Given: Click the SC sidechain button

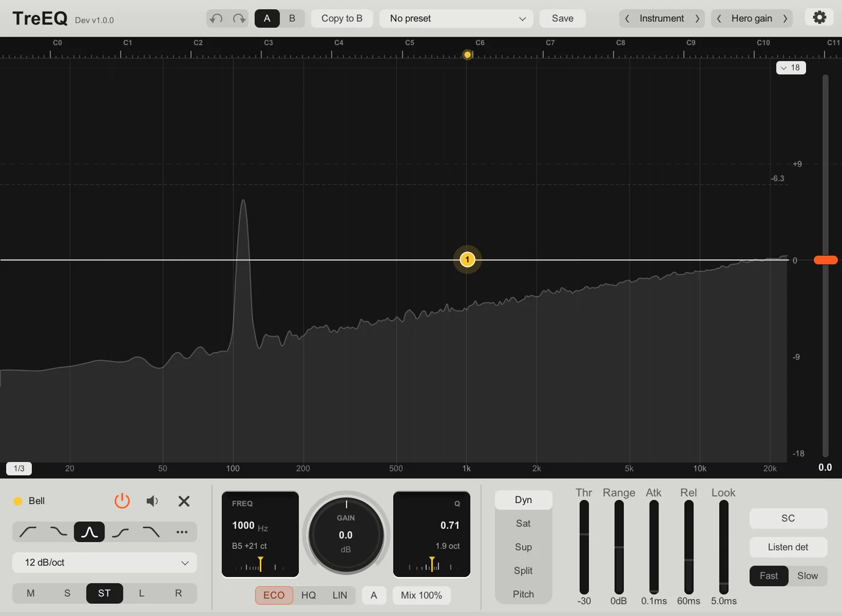Looking at the screenshot, I should [x=788, y=518].
